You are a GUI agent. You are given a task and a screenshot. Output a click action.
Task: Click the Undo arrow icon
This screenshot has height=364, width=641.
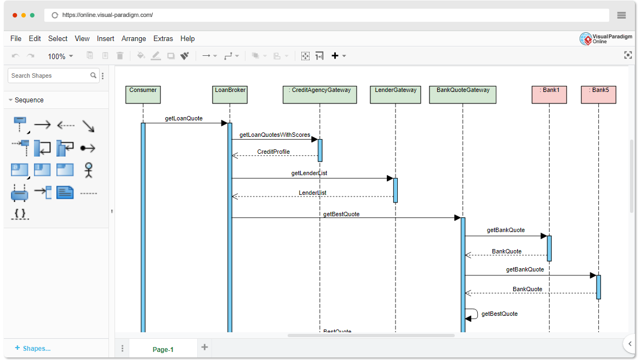click(x=15, y=55)
